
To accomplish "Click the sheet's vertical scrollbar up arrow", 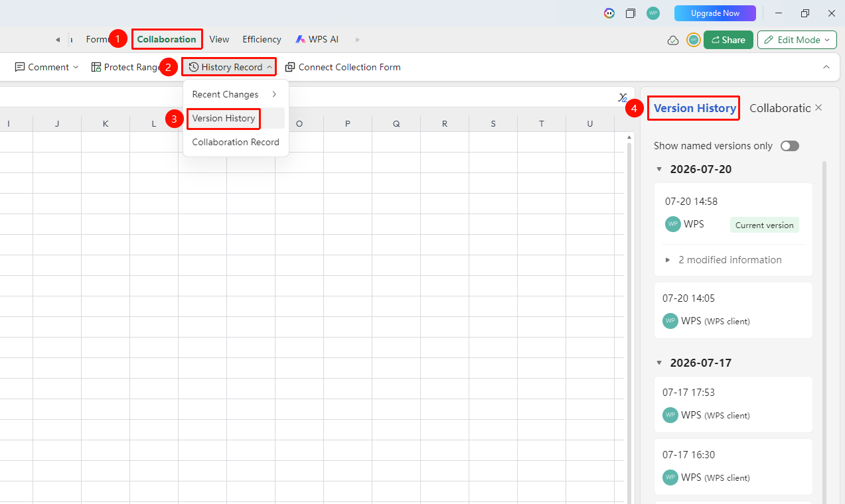I will [629, 137].
